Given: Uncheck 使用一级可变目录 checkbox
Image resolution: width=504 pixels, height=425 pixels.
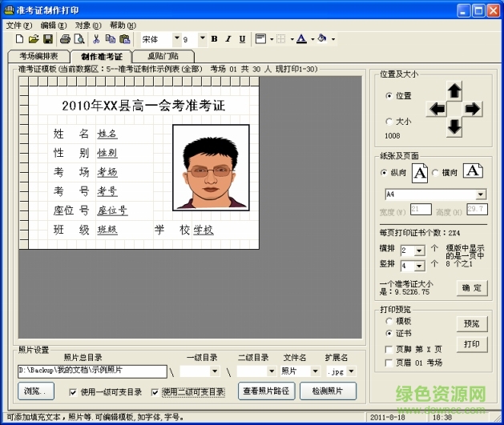Looking at the screenshot, I should tap(73, 392).
